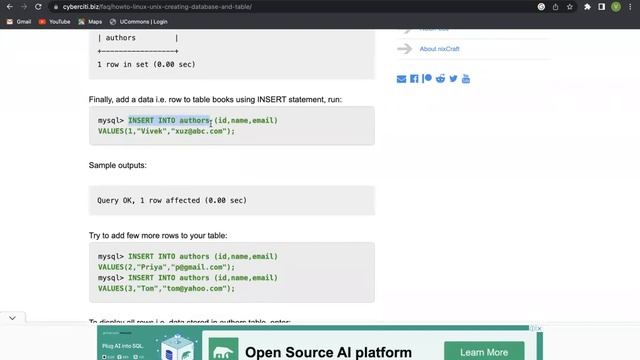Open the Reddit social icon
The image size is (640, 360).
pos(440,78)
